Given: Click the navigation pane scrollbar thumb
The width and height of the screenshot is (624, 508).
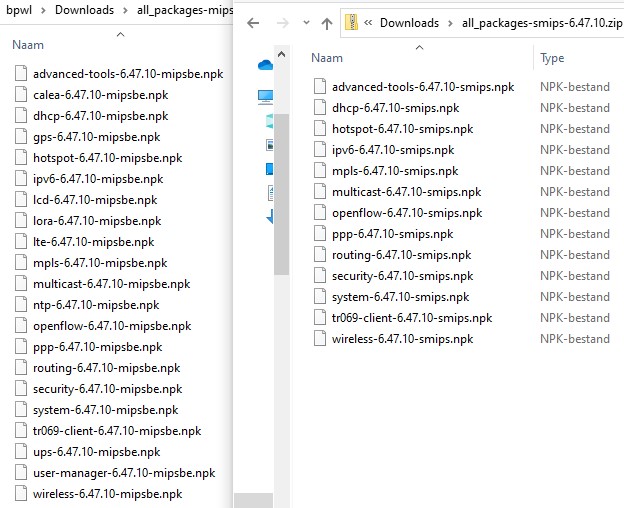Looking at the screenshot, I should pyautogui.click(x=281, y=194).
